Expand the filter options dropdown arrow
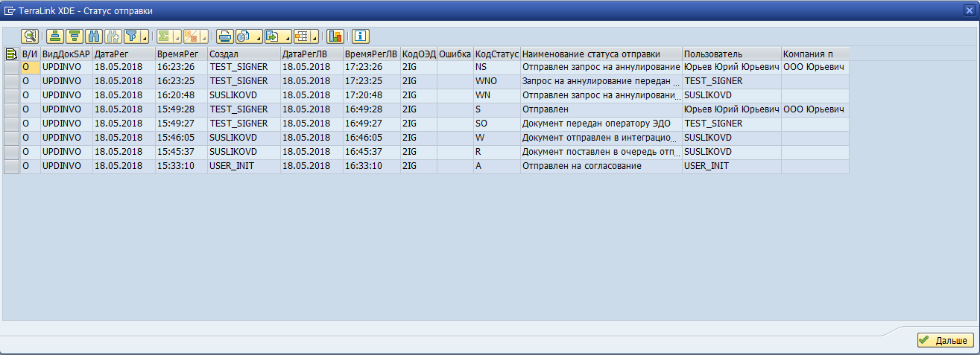This screenshot has width=980, height=355. 144,36
